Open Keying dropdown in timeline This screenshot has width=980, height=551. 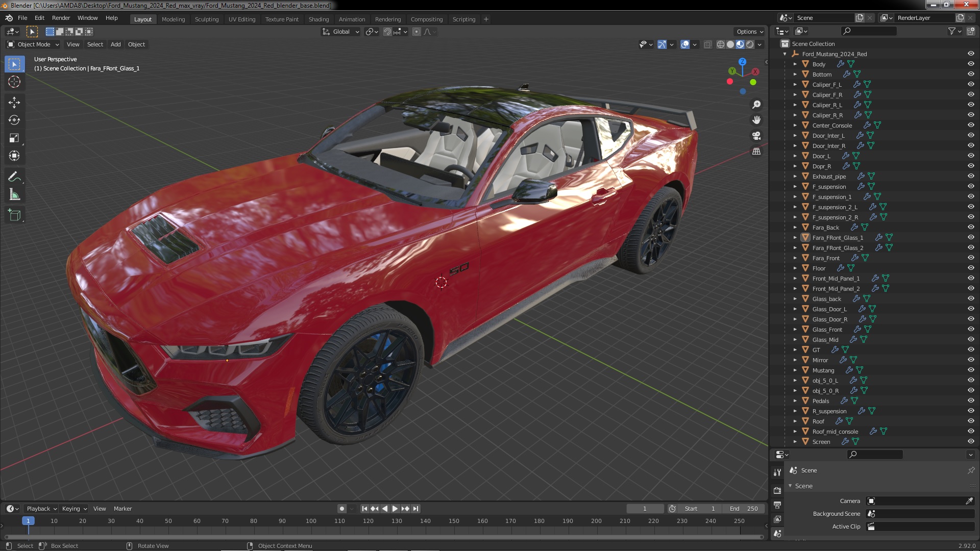[75, 509]
